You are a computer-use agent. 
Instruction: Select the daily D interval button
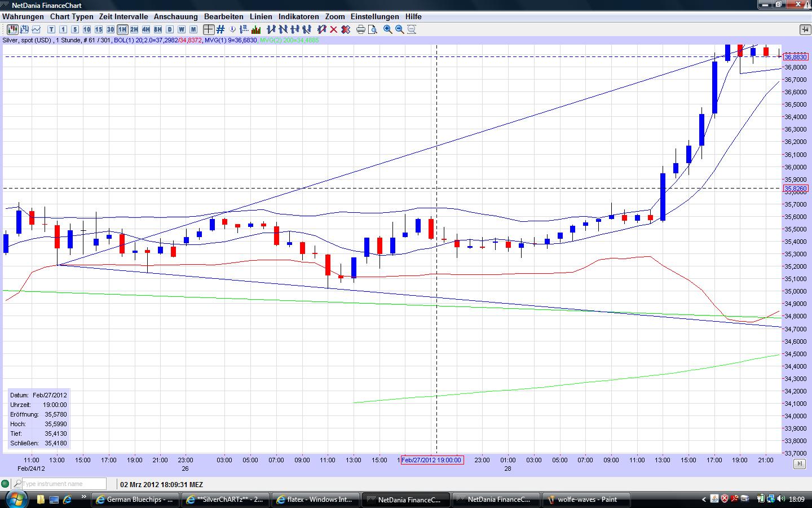coord(170,29)
